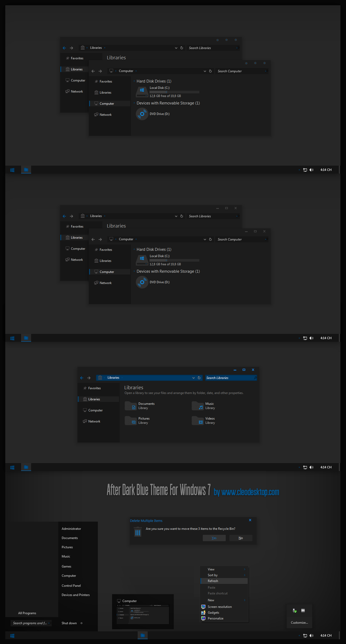Click Local Disk capacity bar in window with round caption dots
The image size is (346, 644).
pyautogui.click(x=174, y=92)
